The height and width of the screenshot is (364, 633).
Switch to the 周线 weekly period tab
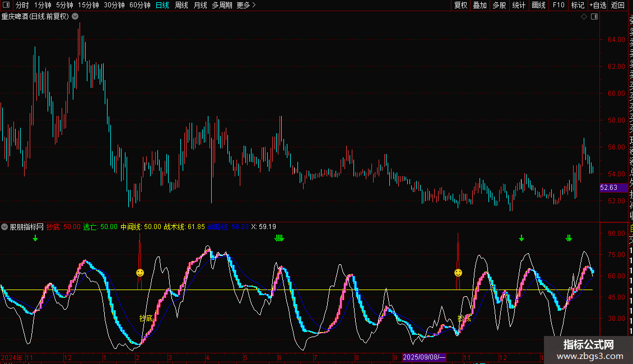click(x=181, y=5)
